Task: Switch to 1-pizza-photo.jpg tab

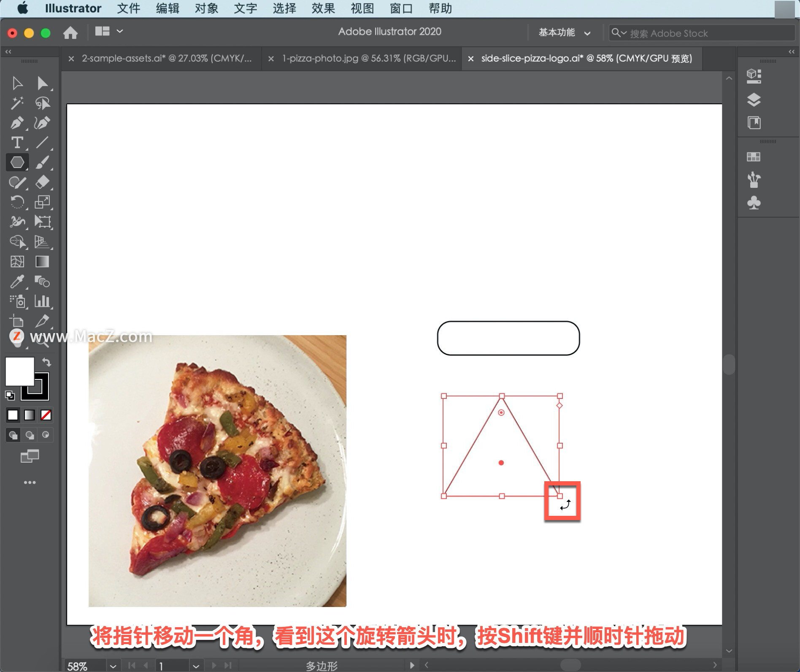Action: click(369, 58)
